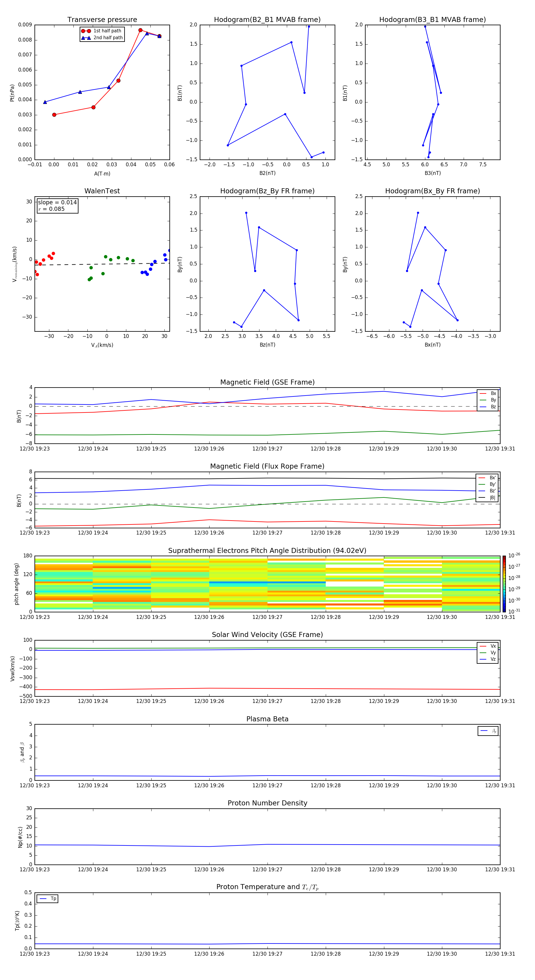
Task: Click 'Bx(nT)' x-axis label
Action: (x=432, y=345)
